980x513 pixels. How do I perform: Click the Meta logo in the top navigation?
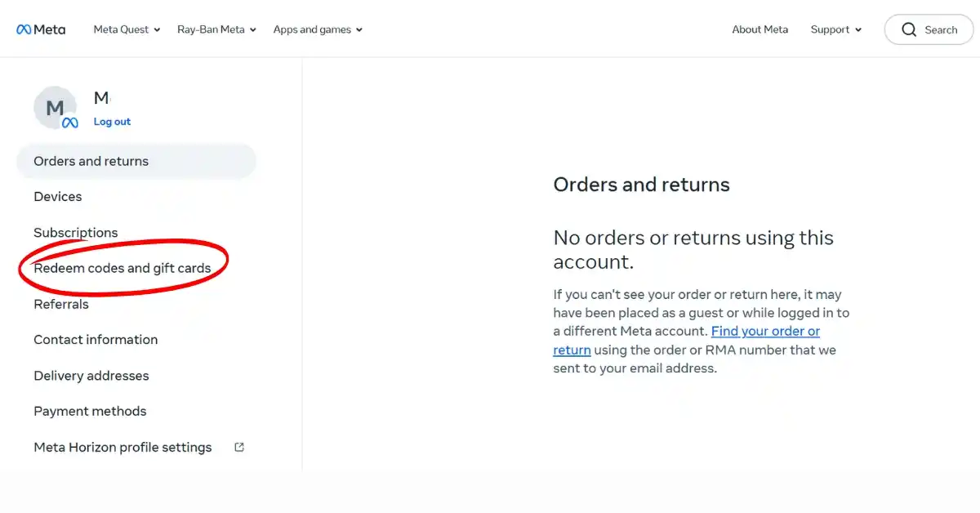click(x=40, y=29)
